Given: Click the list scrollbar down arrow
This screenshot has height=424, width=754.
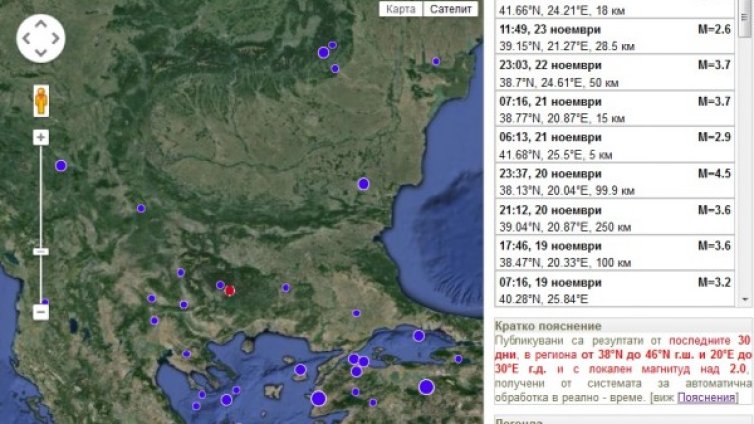Looking at the screenshot, I should [745, 299].
